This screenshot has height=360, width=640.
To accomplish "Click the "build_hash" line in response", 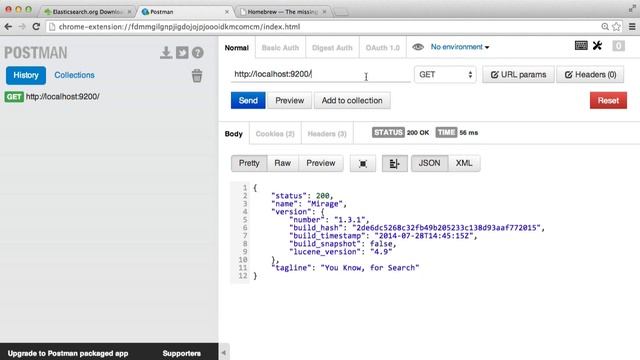I will pos(417,228).
